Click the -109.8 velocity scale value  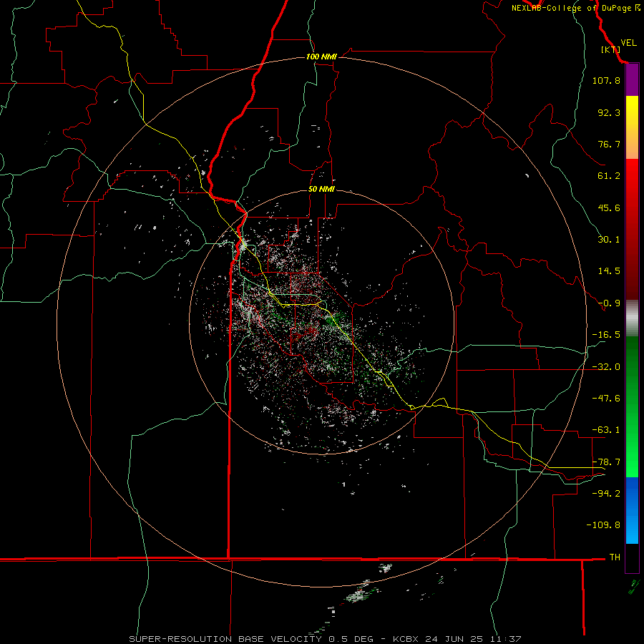pyautogui.click(x=603, y=525)
